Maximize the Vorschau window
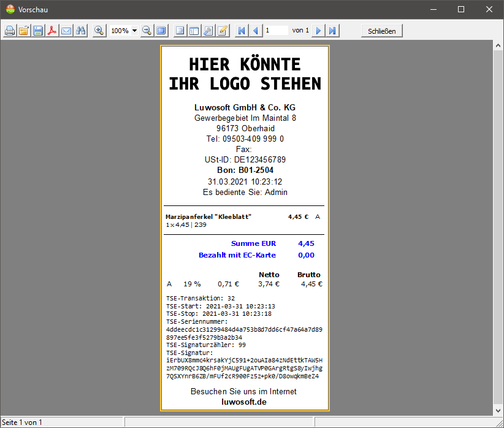Screen dimensions: 504x428 pos(461,9)
